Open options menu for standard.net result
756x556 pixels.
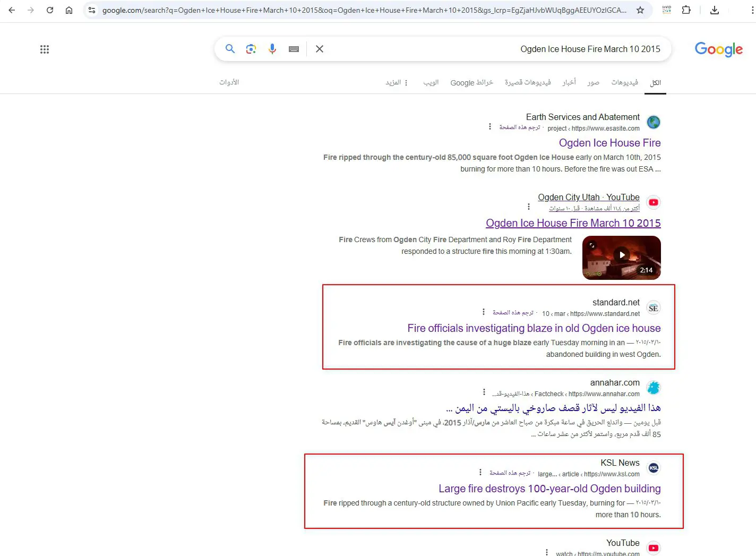[483, 312]
